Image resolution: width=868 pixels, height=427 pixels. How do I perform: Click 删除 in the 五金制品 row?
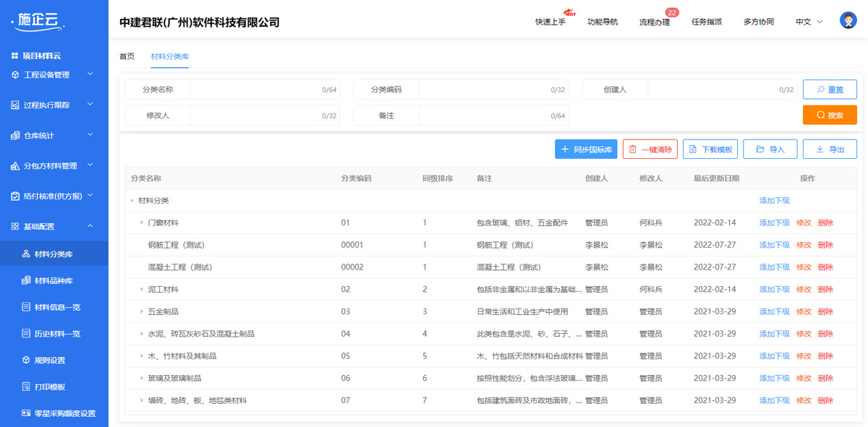tap(825, 312)
